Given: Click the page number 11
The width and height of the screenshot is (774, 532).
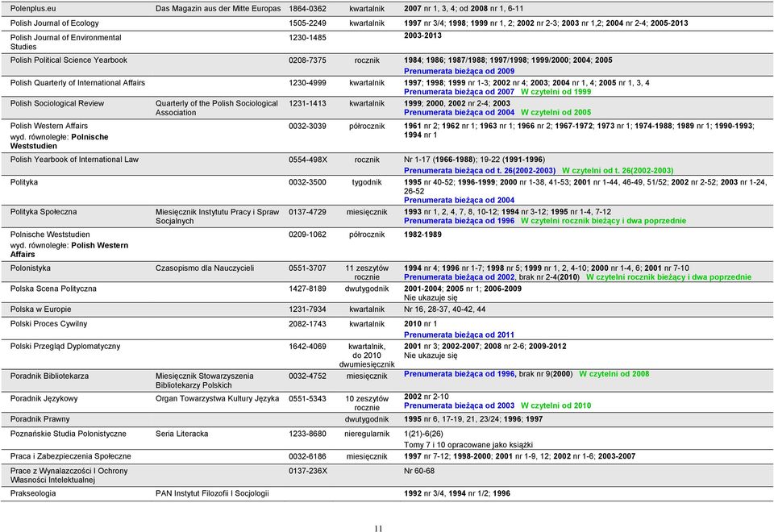Looking at the screenshot, I should [x=378, y=529].
